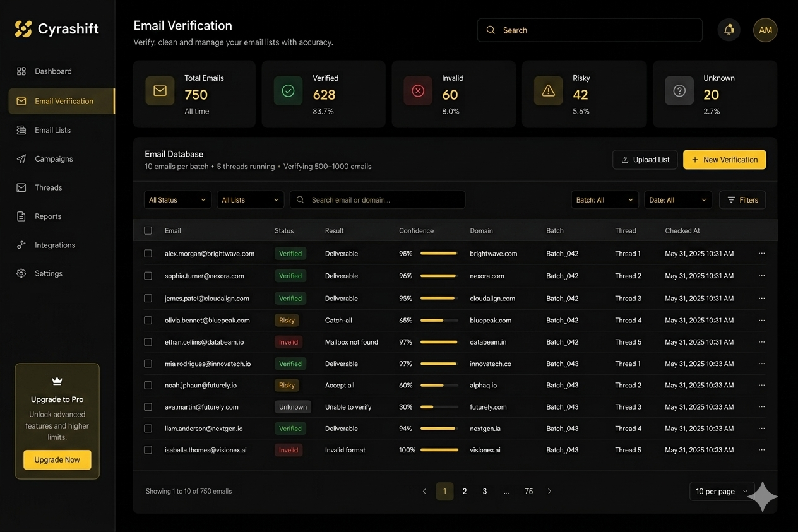Open notifications bell icon
Image resolution: width=798 pixels, height=532 pixels.
(729, 30)
